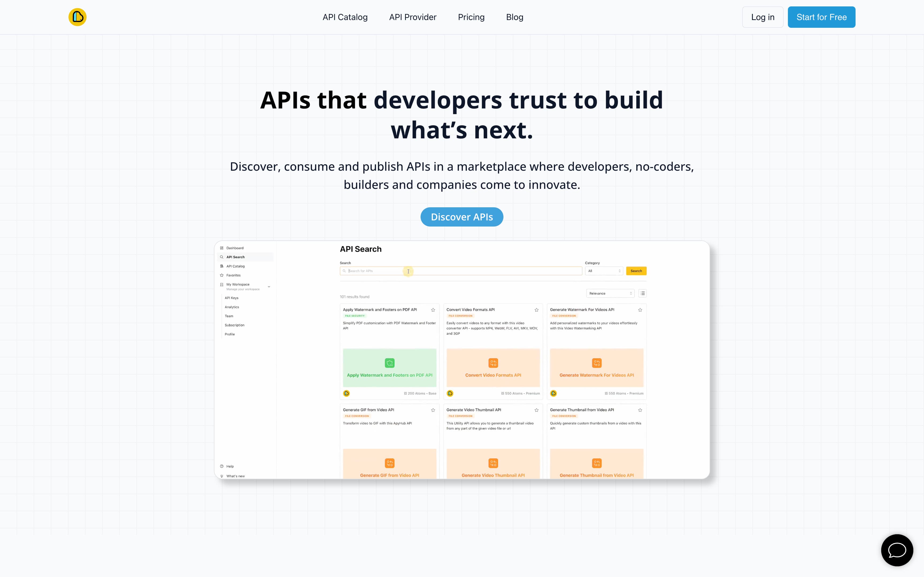
Task: Open API Catalog from the sidebar icon
Action: click(x=222, y=266)
